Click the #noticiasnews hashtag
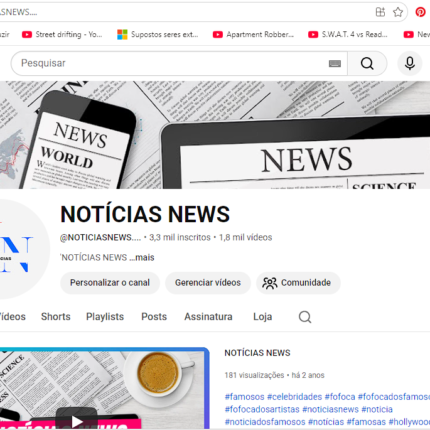This screenshot has height=430, width=430. [x=330, y=409]
